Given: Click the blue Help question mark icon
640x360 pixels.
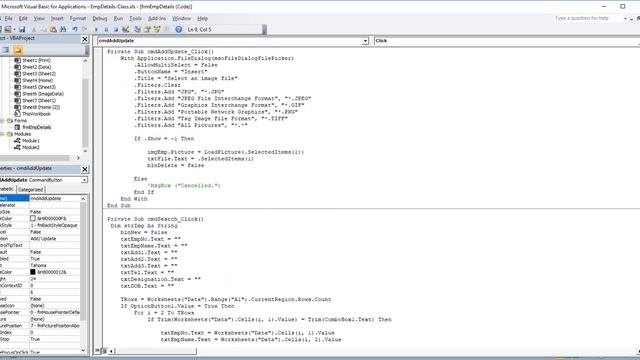Looking at the screenshot, I should pos(178,29).
